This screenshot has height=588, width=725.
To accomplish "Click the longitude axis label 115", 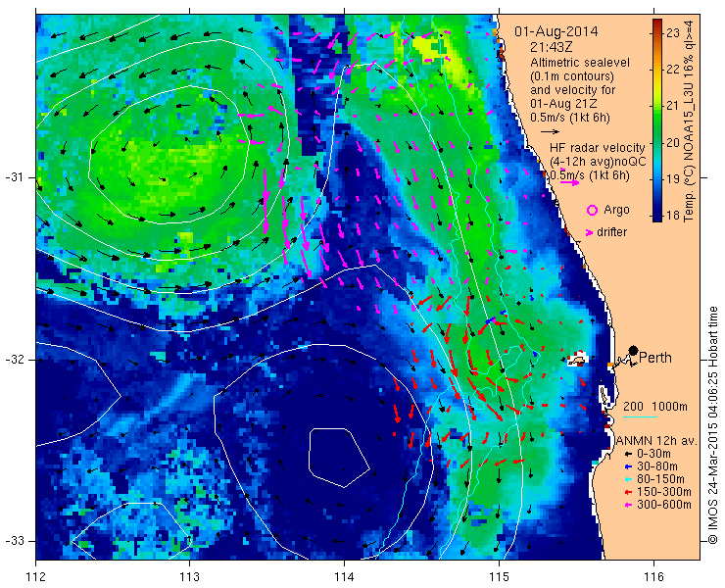I will (x=499, y=577).
